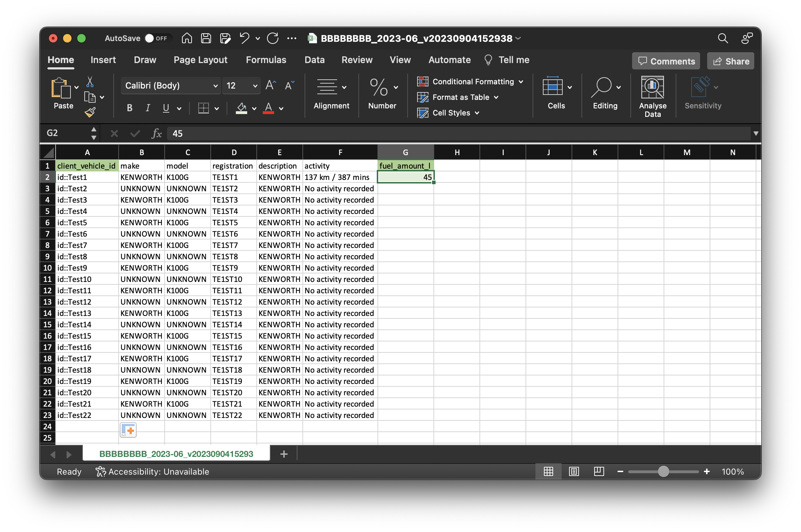The height and width of the screenshot is (532, 801).
Task: Open the Comments button
Action: click(x=666, y=61)
